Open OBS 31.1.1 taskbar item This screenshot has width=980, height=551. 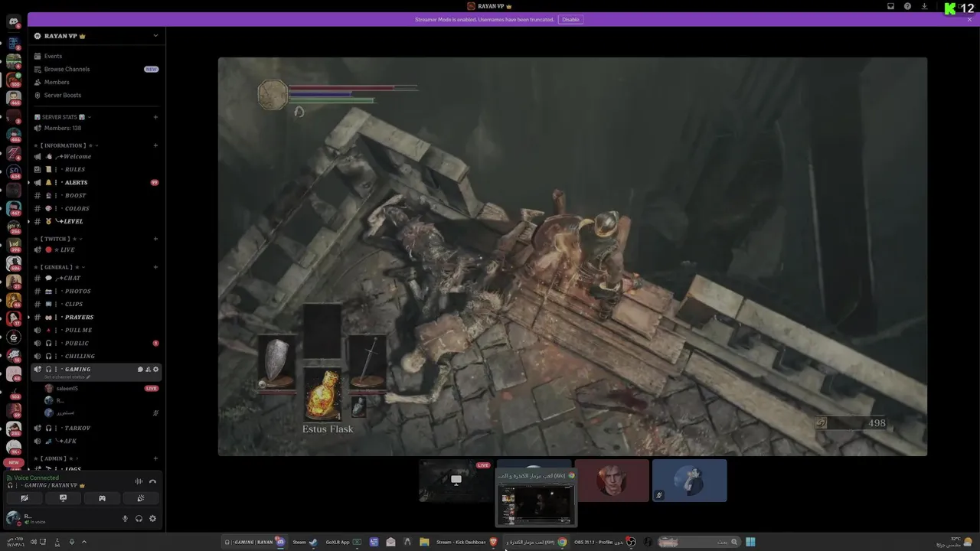[605, 542]
